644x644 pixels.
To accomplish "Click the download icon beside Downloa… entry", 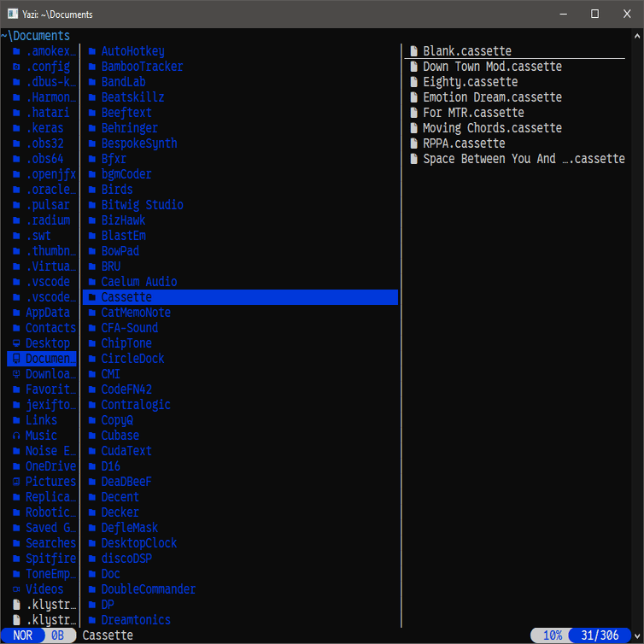I will point(16,374).
